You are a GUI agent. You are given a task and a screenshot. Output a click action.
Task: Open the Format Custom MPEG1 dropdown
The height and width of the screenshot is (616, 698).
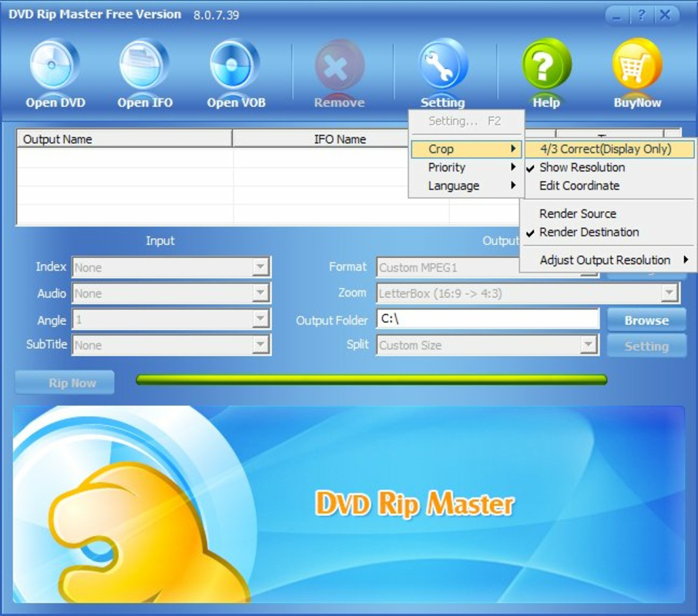coord(448,267)
